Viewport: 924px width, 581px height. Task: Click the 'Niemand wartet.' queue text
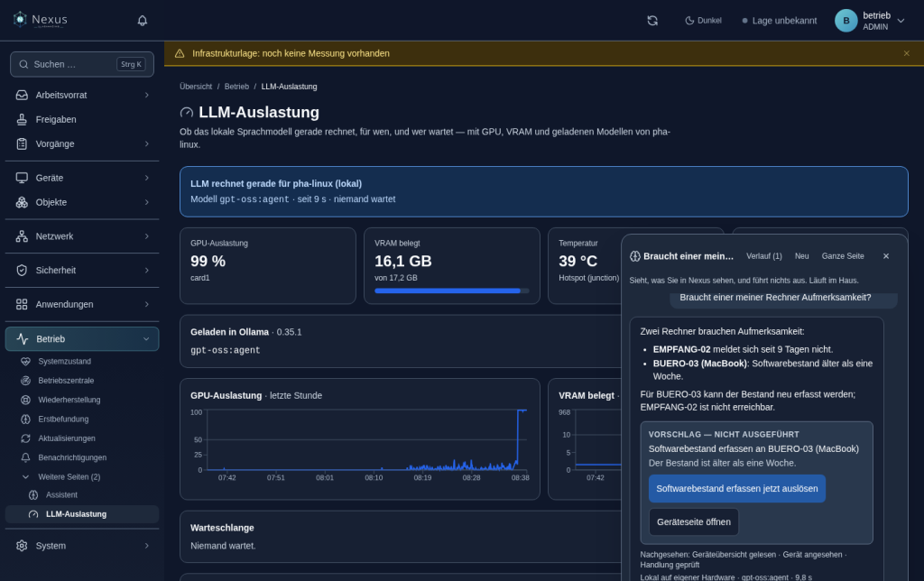223,546
